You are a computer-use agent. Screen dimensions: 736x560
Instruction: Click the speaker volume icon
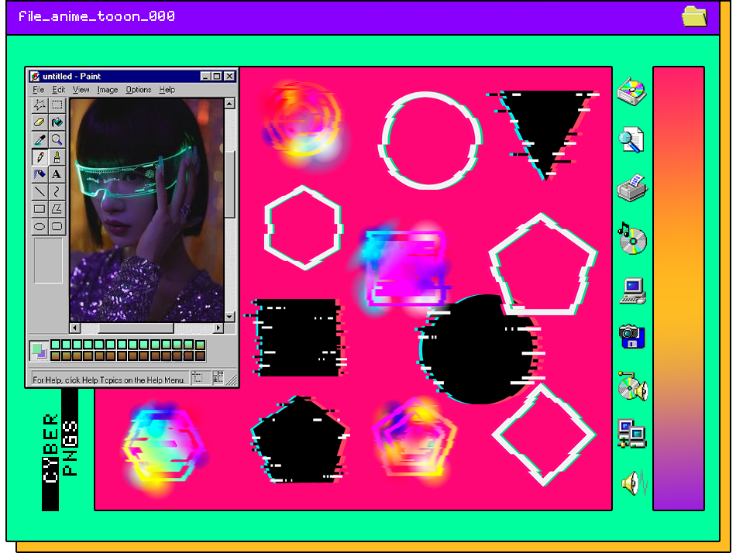click(x=635, y=483)
